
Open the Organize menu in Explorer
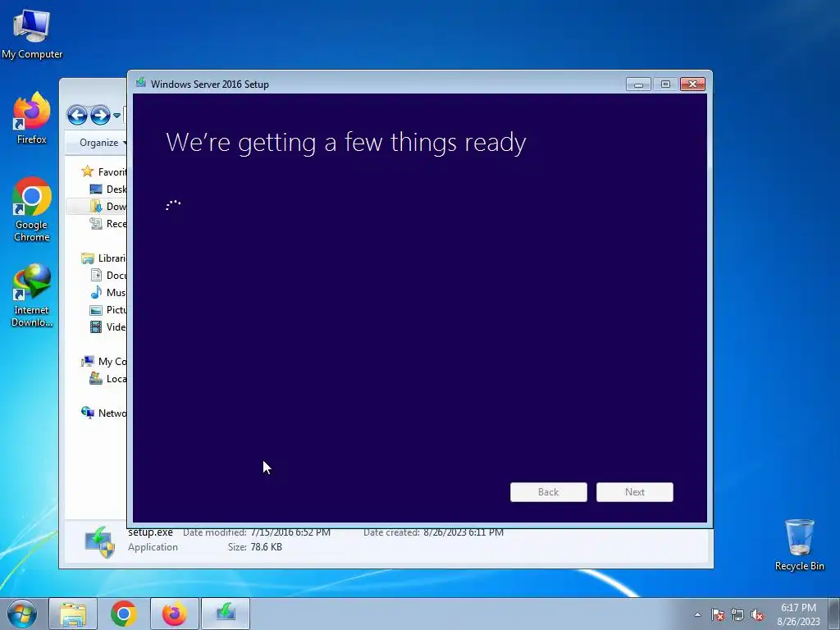pyautogui.click(x=103, y=143)
